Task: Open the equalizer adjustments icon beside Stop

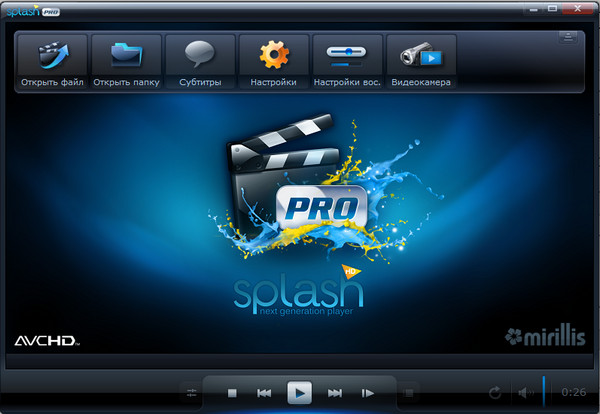Action: tap(192, 393)
